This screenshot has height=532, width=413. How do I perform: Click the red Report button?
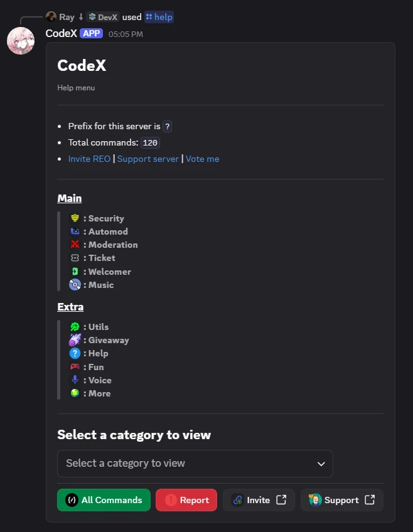point(186,500)
